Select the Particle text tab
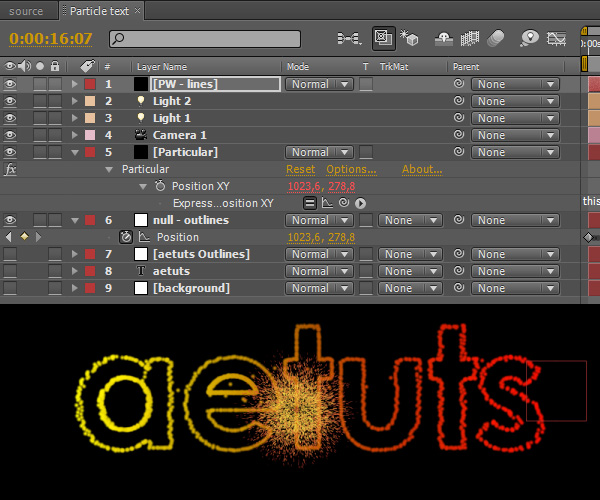 click(99, 11)
